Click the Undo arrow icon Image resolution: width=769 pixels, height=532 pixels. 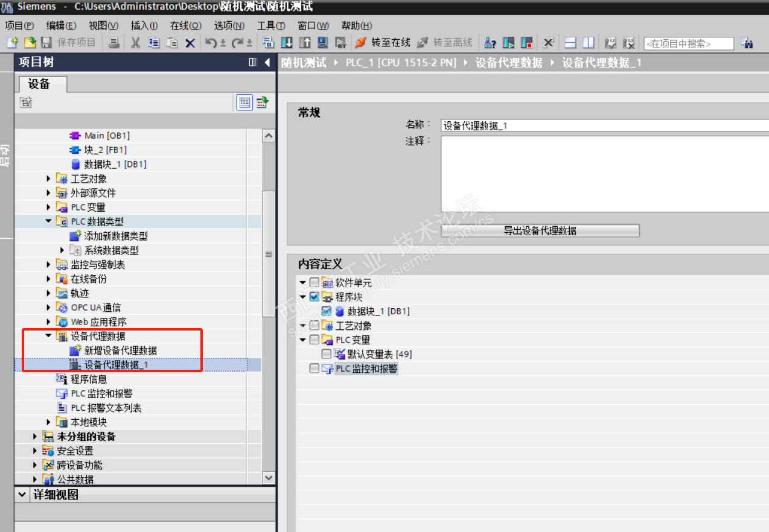click(x=211, y=43)
